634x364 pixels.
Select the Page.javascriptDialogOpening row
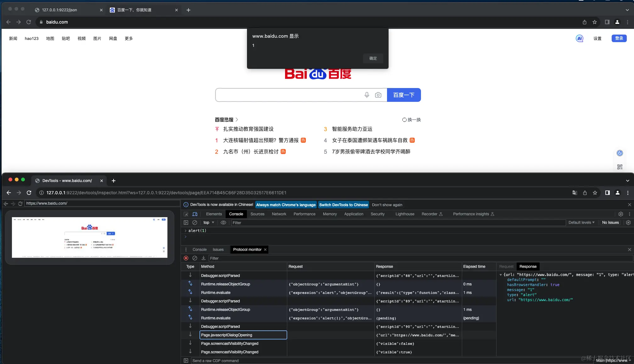pos(338,335)
